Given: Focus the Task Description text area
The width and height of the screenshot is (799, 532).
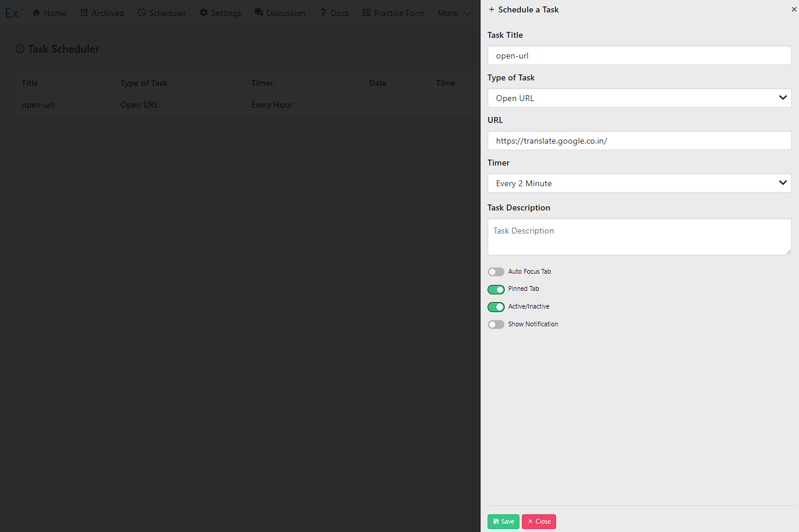Looking at the screenshot, I should click(x=639, y=236).
